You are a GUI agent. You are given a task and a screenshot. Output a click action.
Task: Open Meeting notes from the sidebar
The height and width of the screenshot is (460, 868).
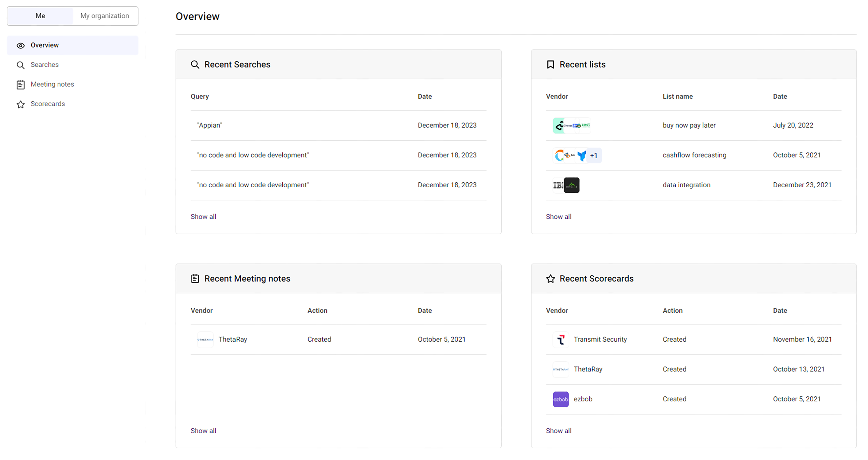click(52, 84)
